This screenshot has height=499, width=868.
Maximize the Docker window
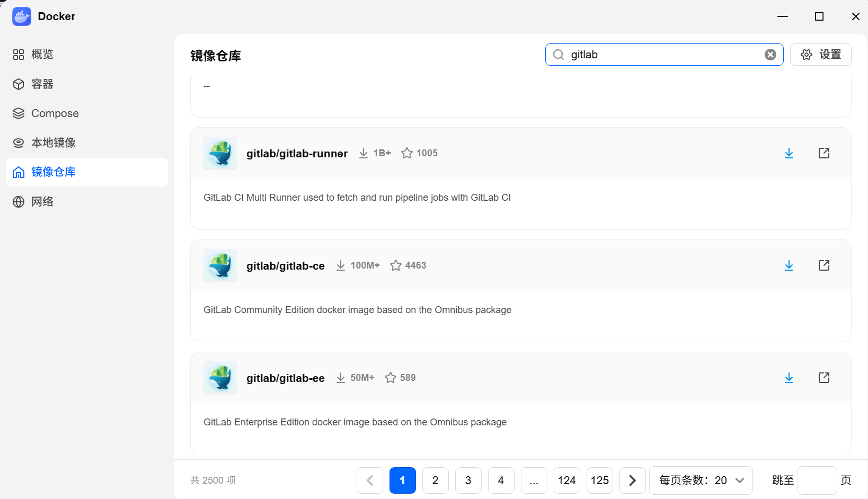click(x=819, y=16)
